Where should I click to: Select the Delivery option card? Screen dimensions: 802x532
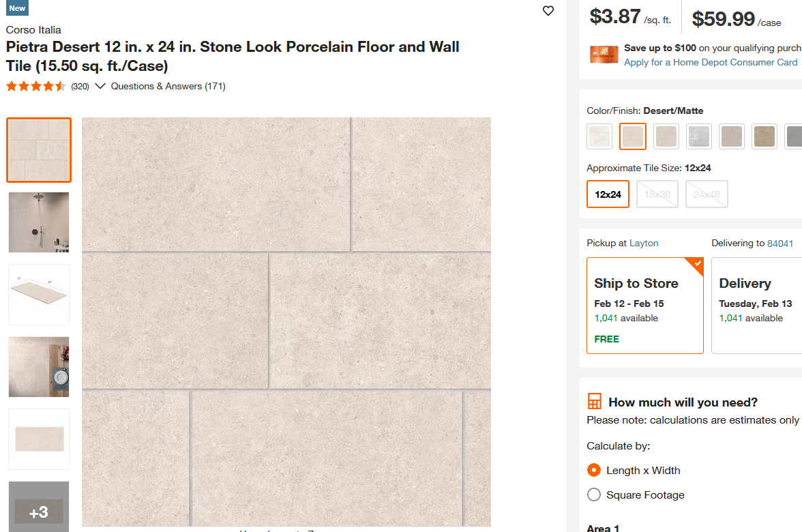pyautogui.click(x=756, y=306)
